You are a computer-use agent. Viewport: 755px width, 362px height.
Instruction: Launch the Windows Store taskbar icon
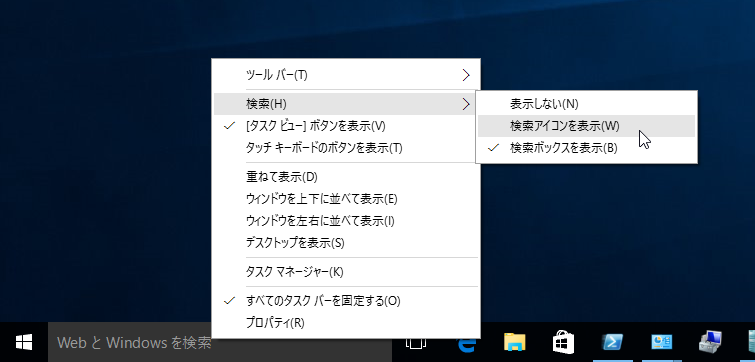click(x=563, y=342)
